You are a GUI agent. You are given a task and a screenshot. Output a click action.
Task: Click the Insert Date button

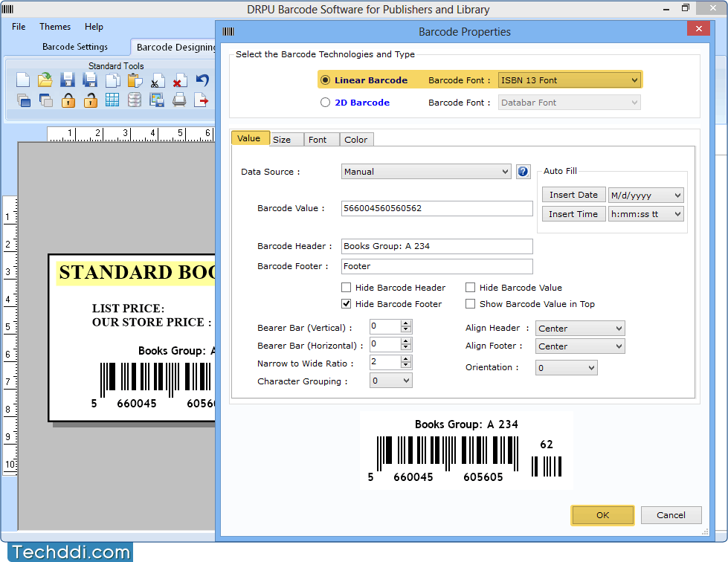(x=573, y=195)
